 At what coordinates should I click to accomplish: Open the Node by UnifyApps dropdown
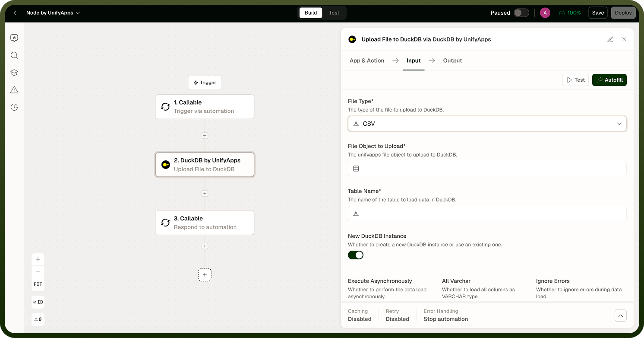pyautogui.click(x=53, y=13)
